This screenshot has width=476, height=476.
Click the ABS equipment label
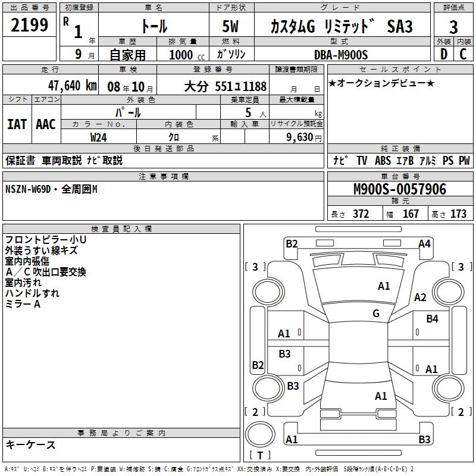click(383, 161)
